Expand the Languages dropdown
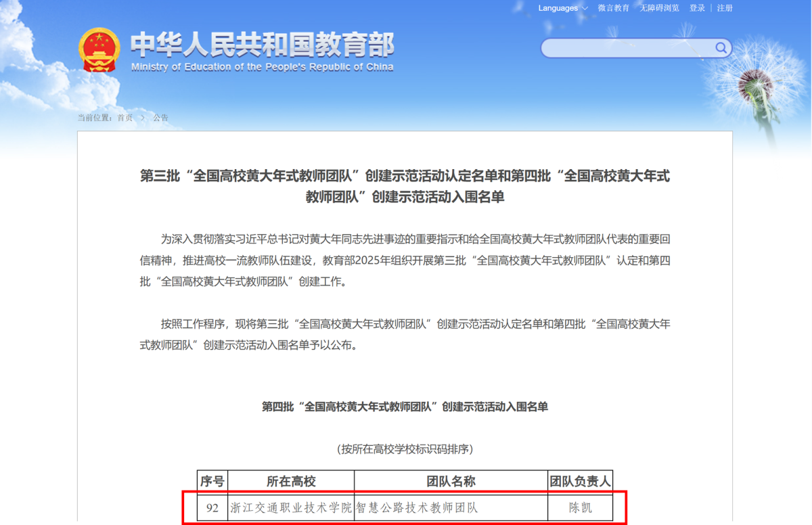 point(562,8)
